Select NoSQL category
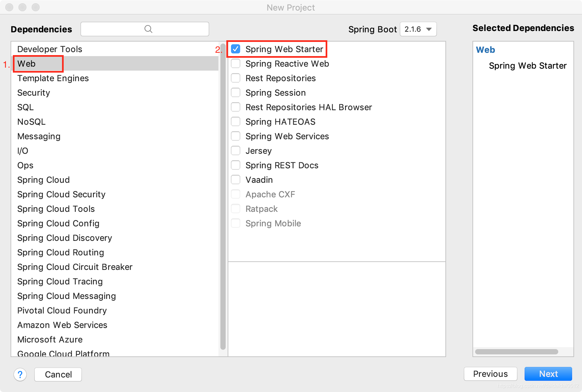 pos(115,122)
